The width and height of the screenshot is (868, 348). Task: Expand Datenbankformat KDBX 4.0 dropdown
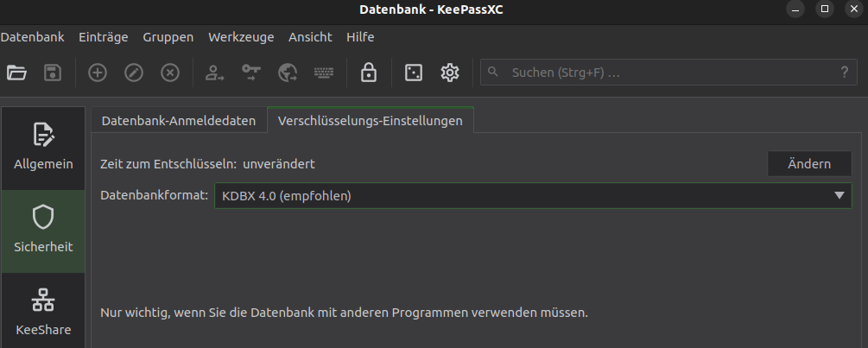[x=533, y=195]
